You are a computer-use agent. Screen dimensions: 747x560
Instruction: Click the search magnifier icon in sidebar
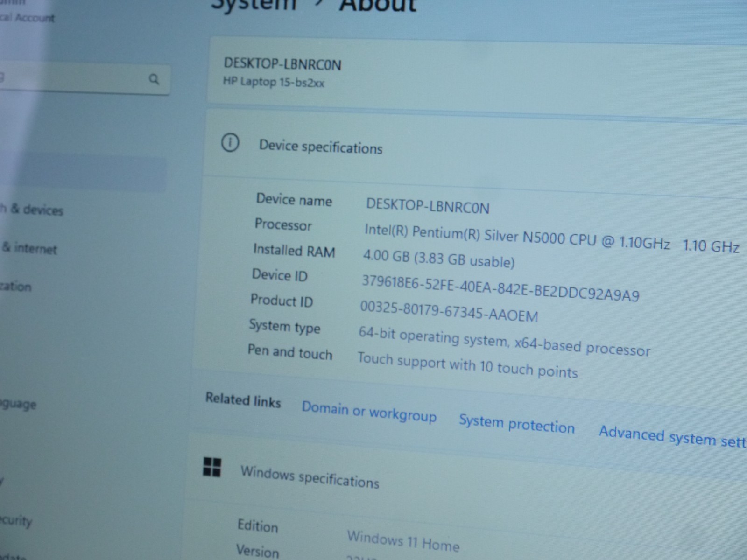pos(154,79)
